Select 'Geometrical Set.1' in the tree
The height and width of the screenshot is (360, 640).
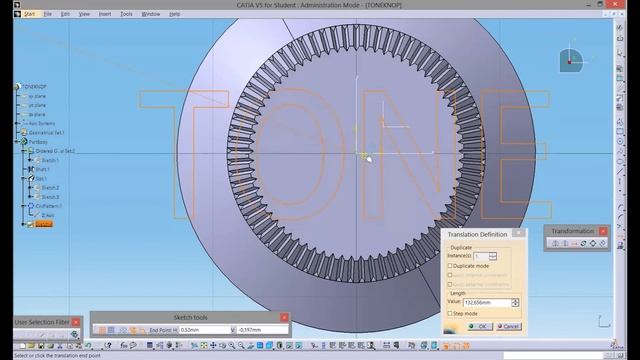tap(47, 133)
